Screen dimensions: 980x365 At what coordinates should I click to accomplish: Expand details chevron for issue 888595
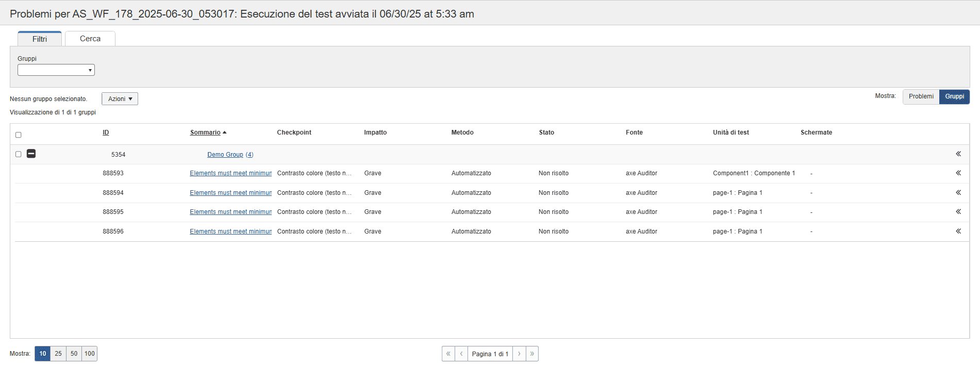tap(958, 212)
